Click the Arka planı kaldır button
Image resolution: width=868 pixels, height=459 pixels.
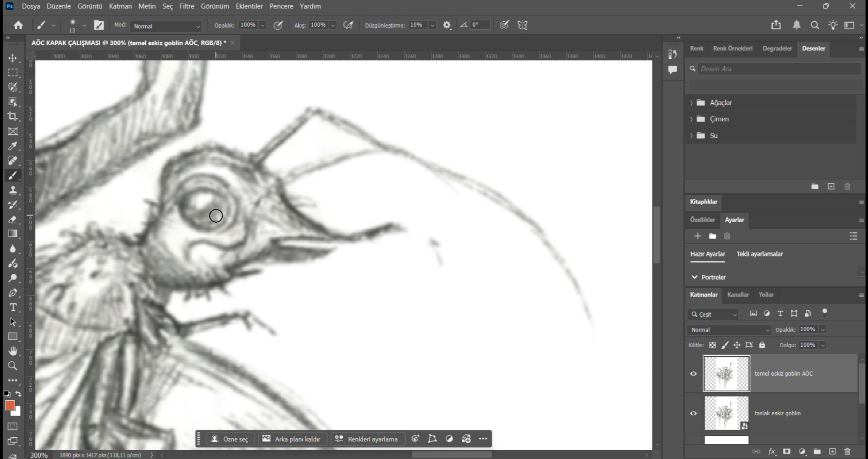pos(291,439)
